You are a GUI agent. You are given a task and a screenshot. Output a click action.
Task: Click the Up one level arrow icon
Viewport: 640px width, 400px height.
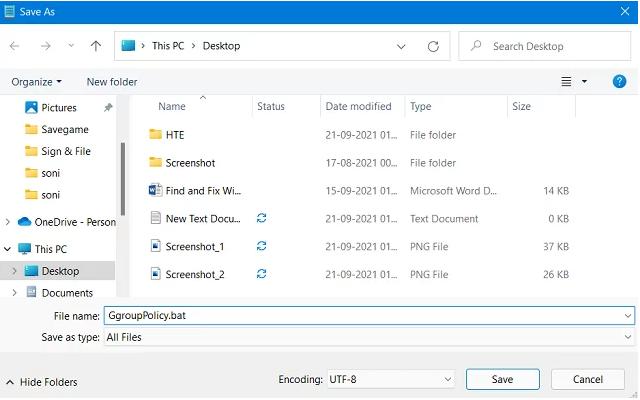[96, 46]
